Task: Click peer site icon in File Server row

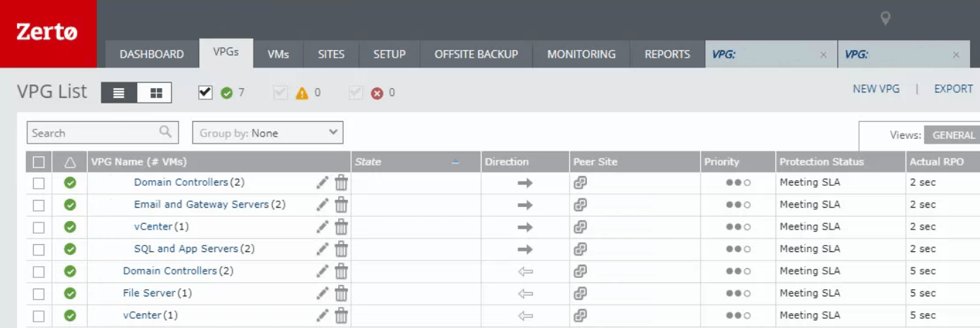Action: [580, 294]
